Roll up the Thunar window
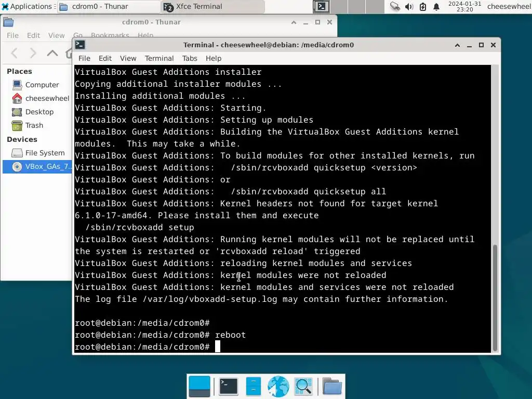 [294, 22]
